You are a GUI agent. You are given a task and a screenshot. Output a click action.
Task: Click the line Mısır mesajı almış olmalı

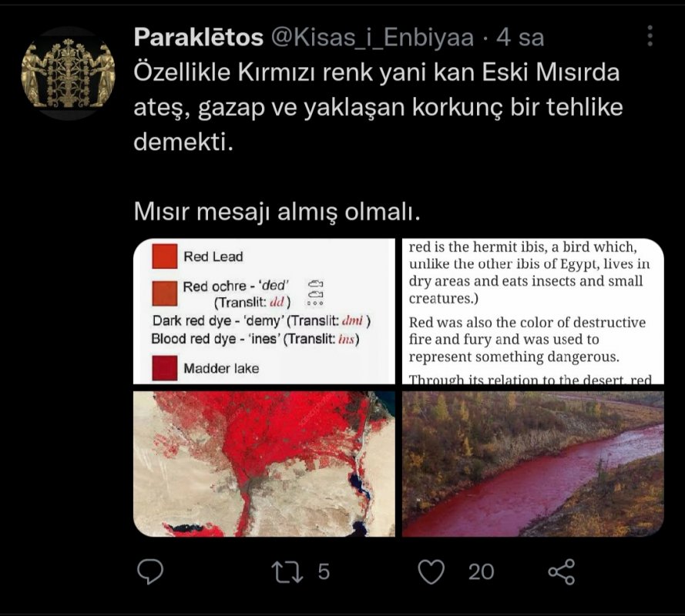(x=277, y=212)
